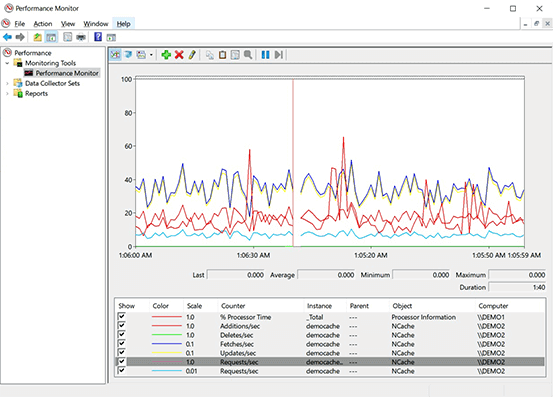Collapse the Monitoring Tools node
Screen dimensions: 553x397
pyautogui.click(x=7, y=63)
